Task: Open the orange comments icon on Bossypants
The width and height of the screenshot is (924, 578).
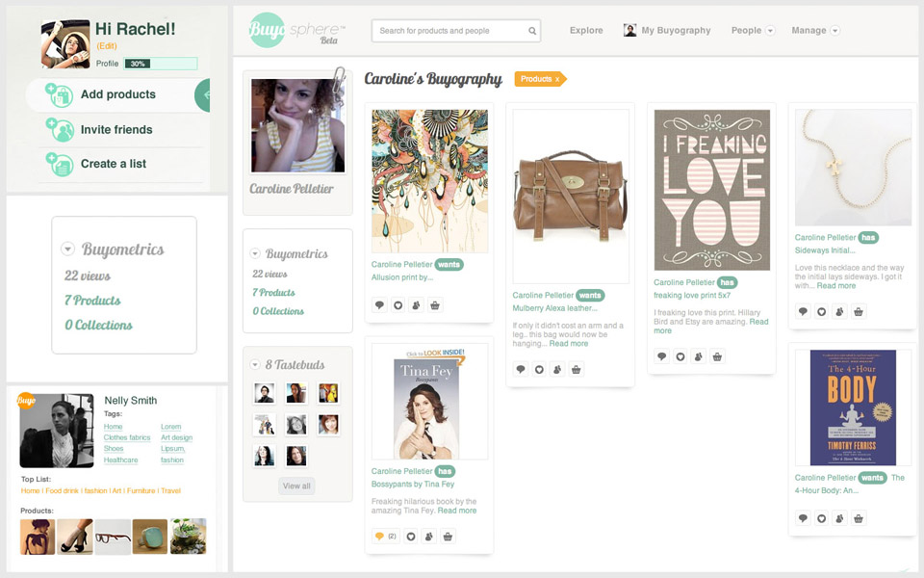Action: pyautogui.click(x=381, y=536)
